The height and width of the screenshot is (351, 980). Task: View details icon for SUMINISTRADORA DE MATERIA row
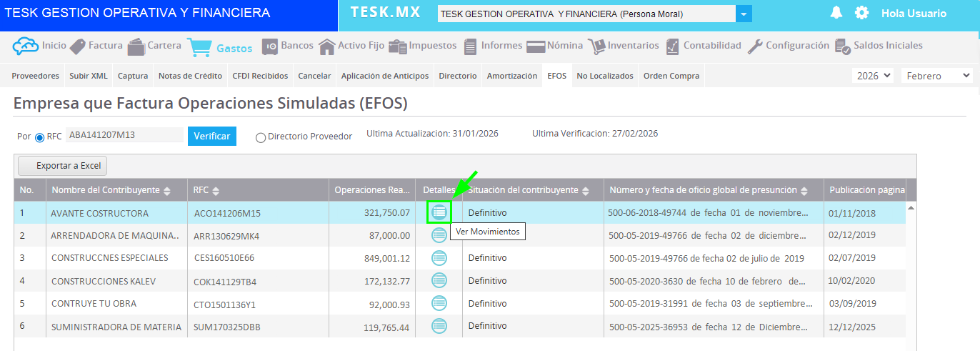(439, 326)
